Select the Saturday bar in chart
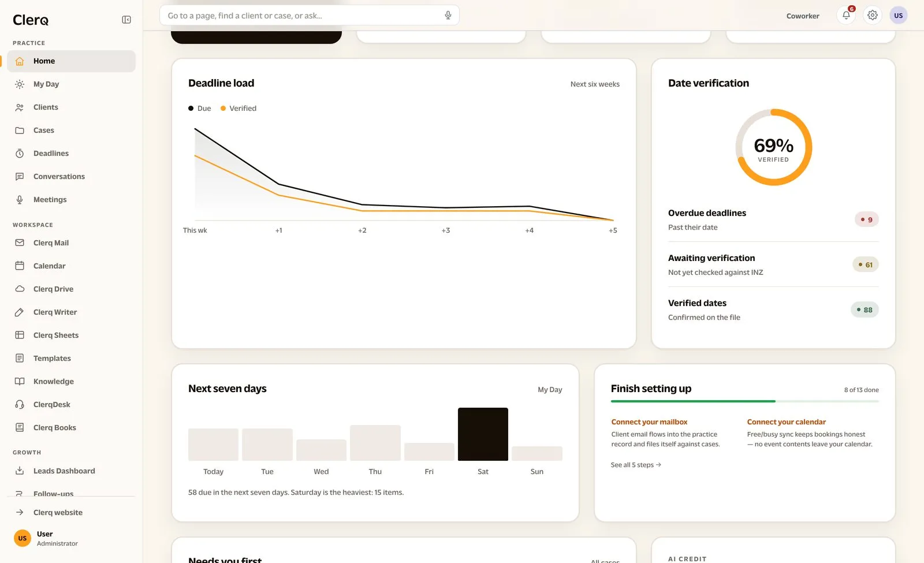Viewport: 924px width, 563px height. tap(483, 434)
